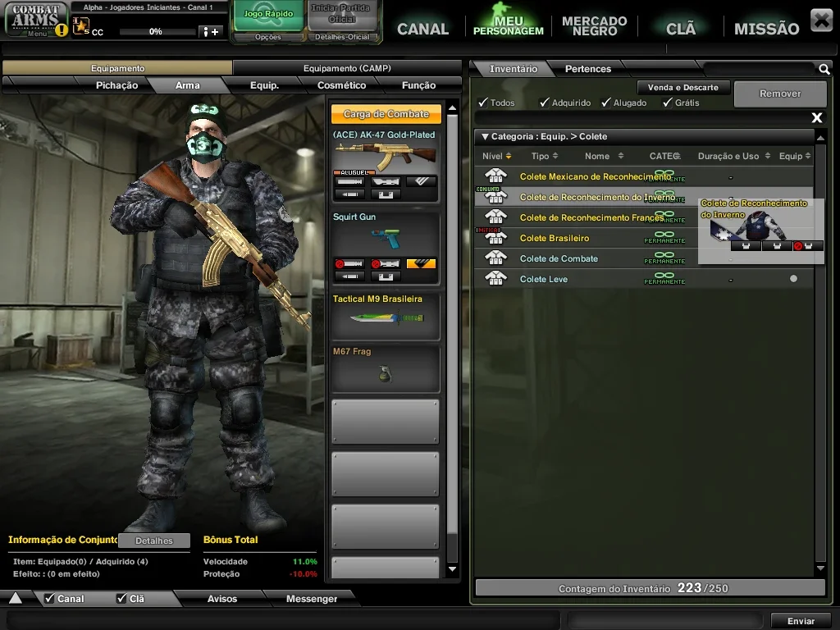Open the Combat Arms menu logo
This screenshot has width=840, height=630.
click(x=35, y=19)
